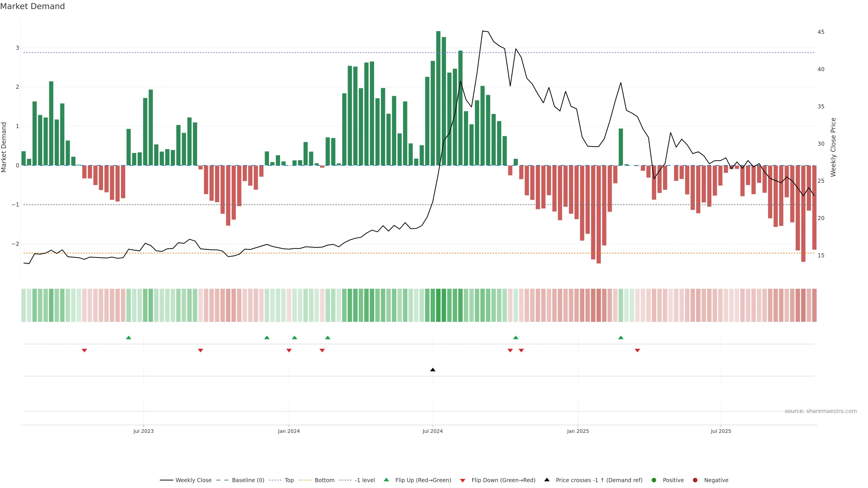Click the Market Demand chart title
The width and height of the screenshot is (868, 488).
click(32, 6)
